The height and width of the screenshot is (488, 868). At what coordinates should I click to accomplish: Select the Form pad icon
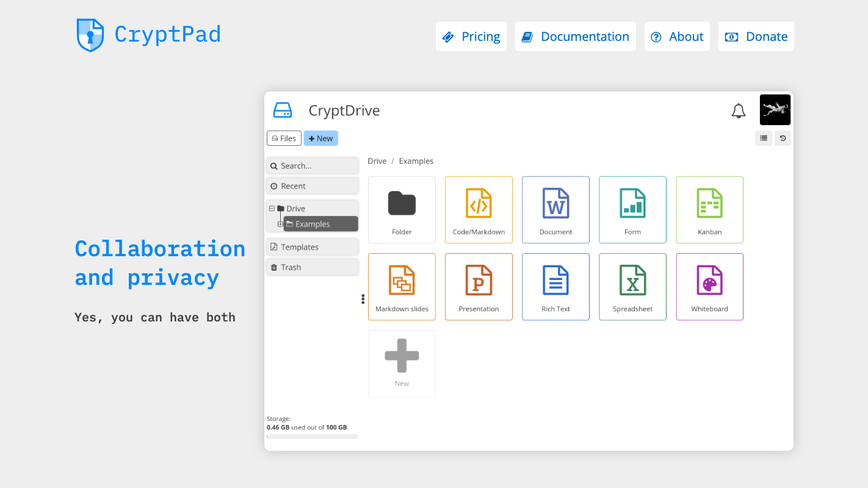pos(632,210)
